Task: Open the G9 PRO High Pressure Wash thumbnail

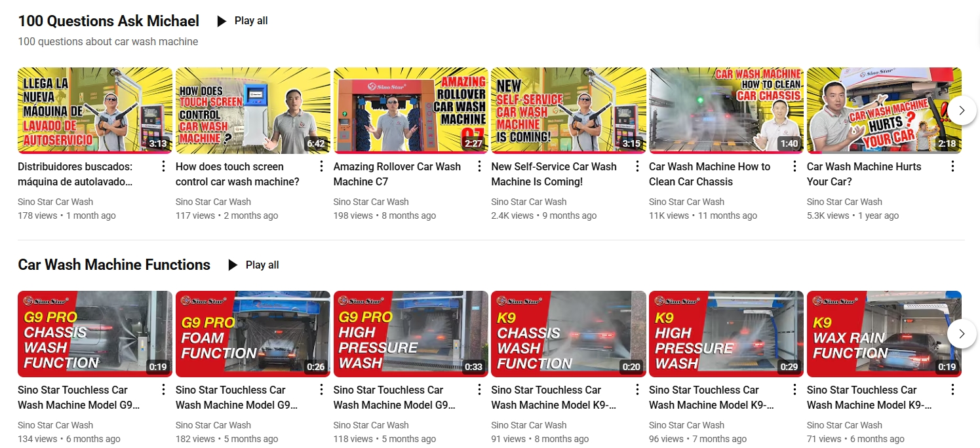Action: coord(411,334)
